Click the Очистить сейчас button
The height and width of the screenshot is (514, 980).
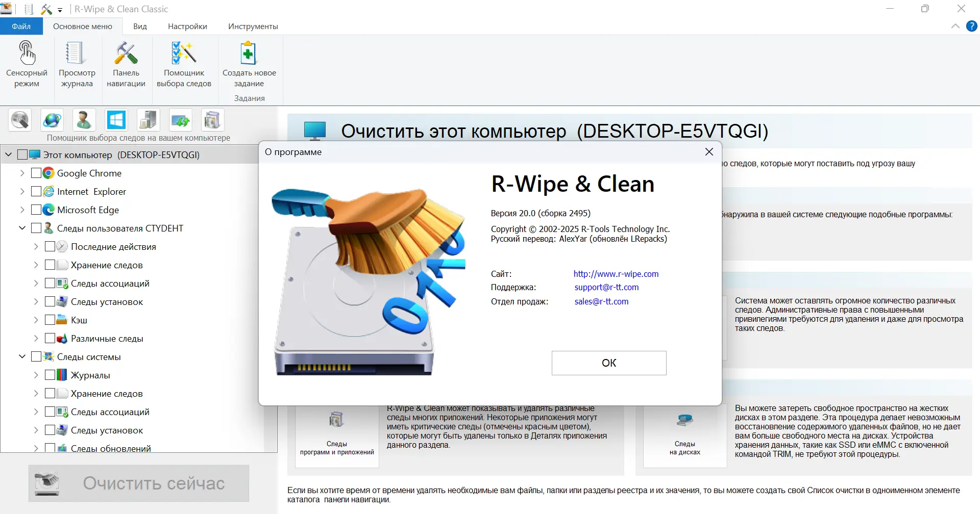pos(139,483)
